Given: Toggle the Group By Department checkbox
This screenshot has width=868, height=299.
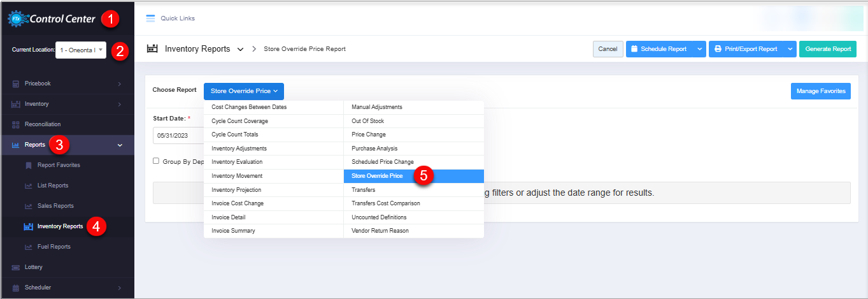Looking at the screenshot, I should click(156, 161).
